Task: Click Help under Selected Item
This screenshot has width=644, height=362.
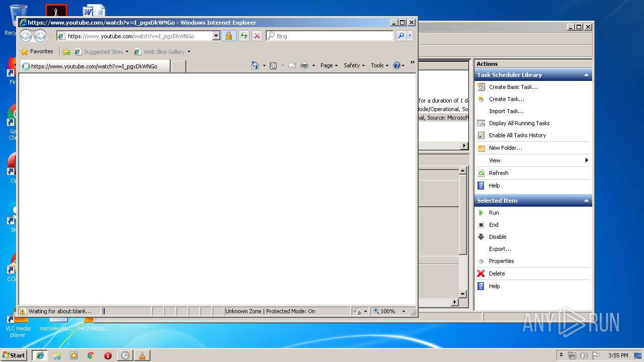Action: pyautogui.click(x=495, y=286)
